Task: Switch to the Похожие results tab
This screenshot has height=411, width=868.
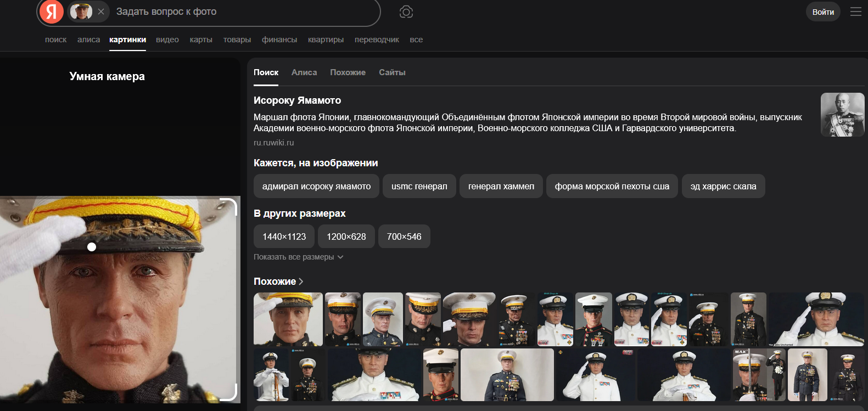Action: (x=348, y=72)
